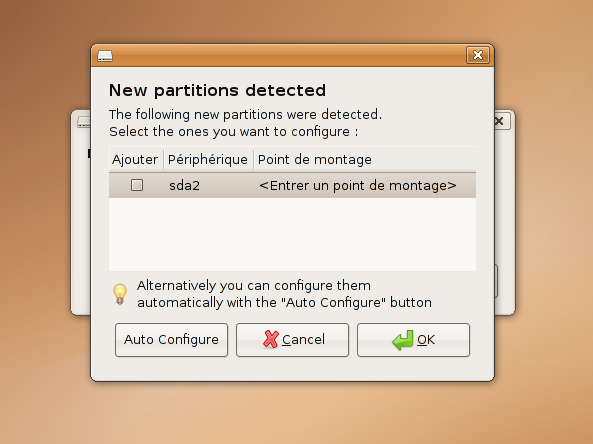Image resolution: width=593 pixels, height=444 pixels.
Task: Select the sda2 device cell
Action: coord(185,186)
